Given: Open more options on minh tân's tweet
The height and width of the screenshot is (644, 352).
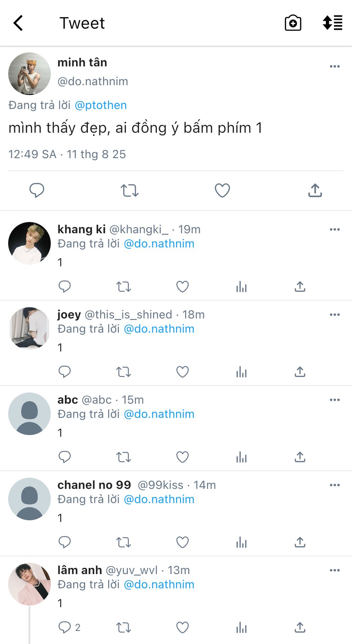Looking at the screenshot, I should [x=335, y=66].
